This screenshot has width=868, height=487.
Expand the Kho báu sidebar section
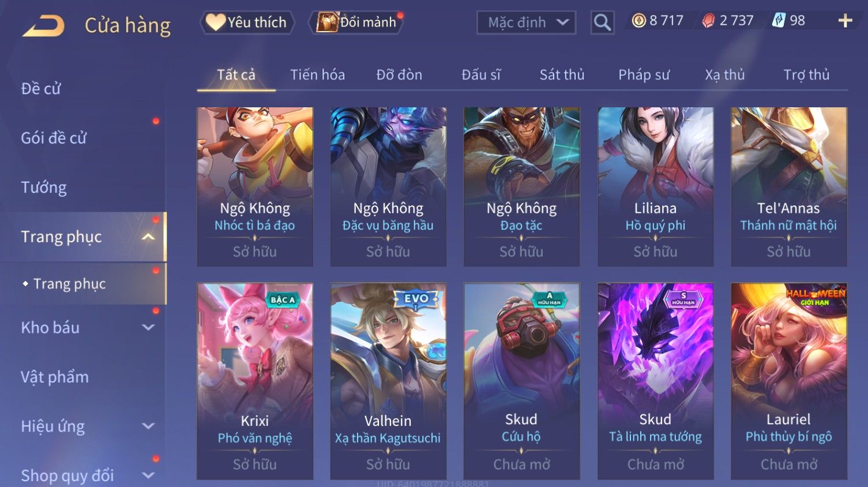(148, 327)
